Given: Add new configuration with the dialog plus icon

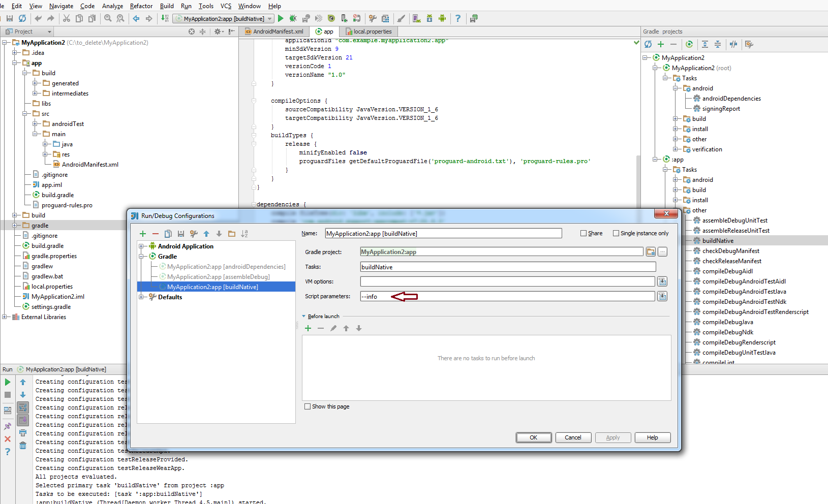Looking at the screenshot, I should [143, 234].
